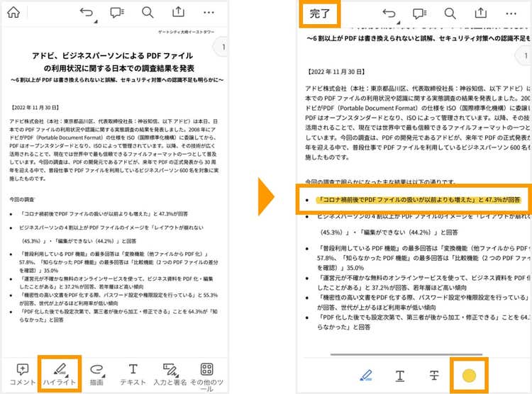Open more options ellipsis in right screen

click(x=511, y=13)
